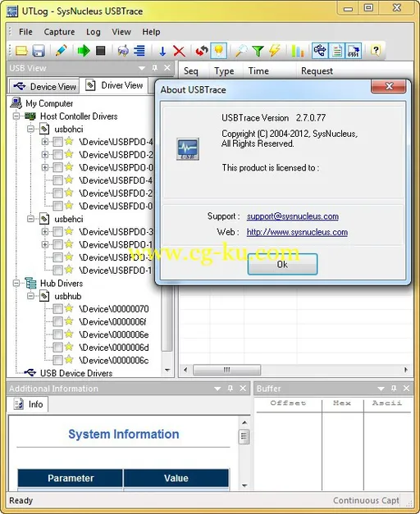Click the support@sysnucleus.com email link
420x514 pixels.
click(293, 216)
